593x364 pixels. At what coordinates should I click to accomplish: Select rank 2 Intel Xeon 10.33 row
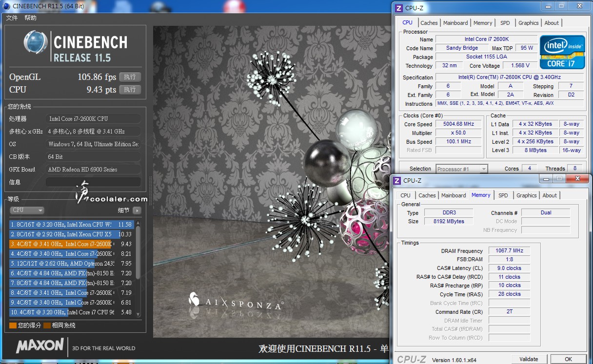pyautogui.click(x=71, y=234)
